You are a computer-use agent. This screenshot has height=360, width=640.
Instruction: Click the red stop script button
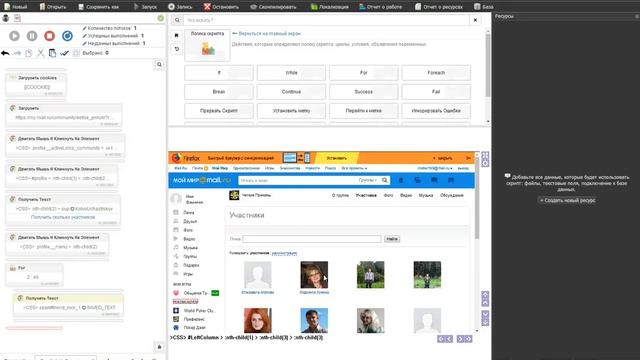pyautogui.click(x=49, y=36)
